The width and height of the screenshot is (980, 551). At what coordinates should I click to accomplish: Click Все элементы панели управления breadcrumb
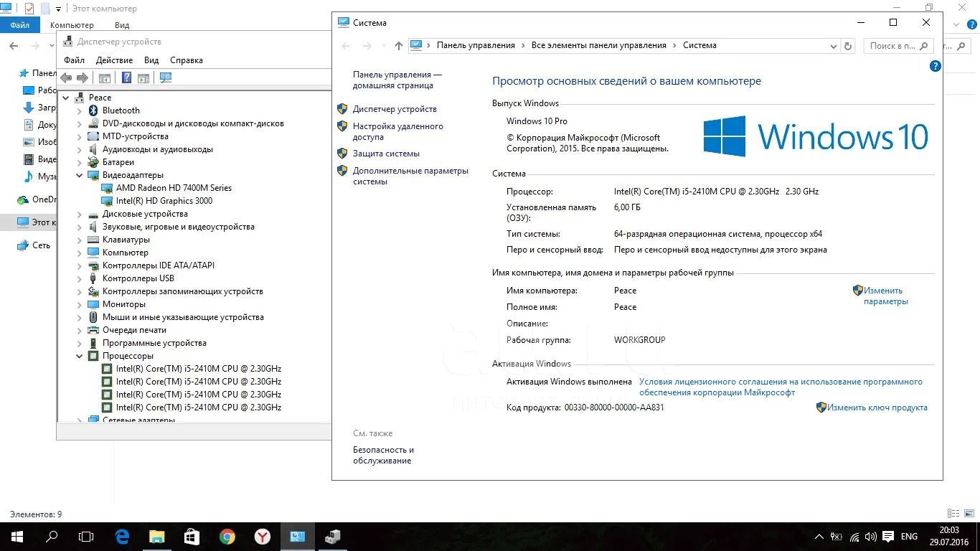(x=599, y=45)
